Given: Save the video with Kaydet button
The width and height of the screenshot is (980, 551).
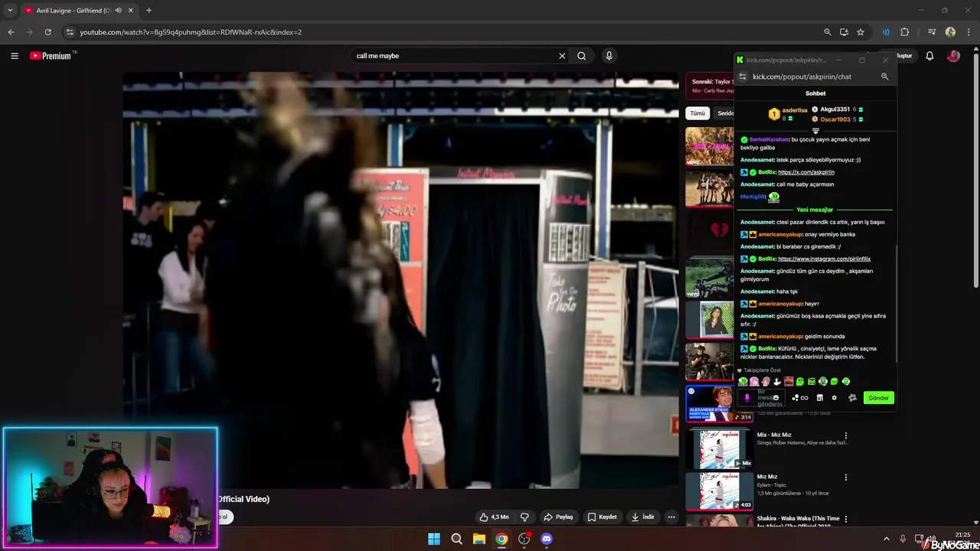Looking at the screenshot, I should pyautogui.click(x=602, y=517).
